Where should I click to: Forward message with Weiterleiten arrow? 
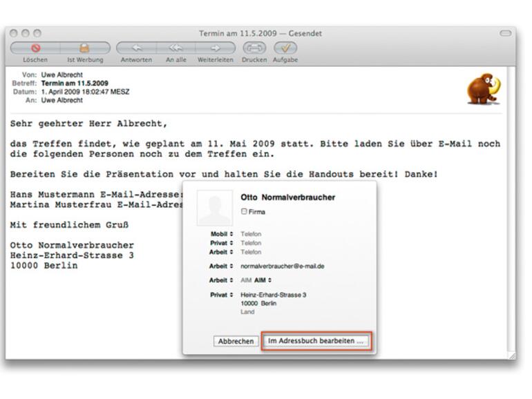(x=216, y=48)
